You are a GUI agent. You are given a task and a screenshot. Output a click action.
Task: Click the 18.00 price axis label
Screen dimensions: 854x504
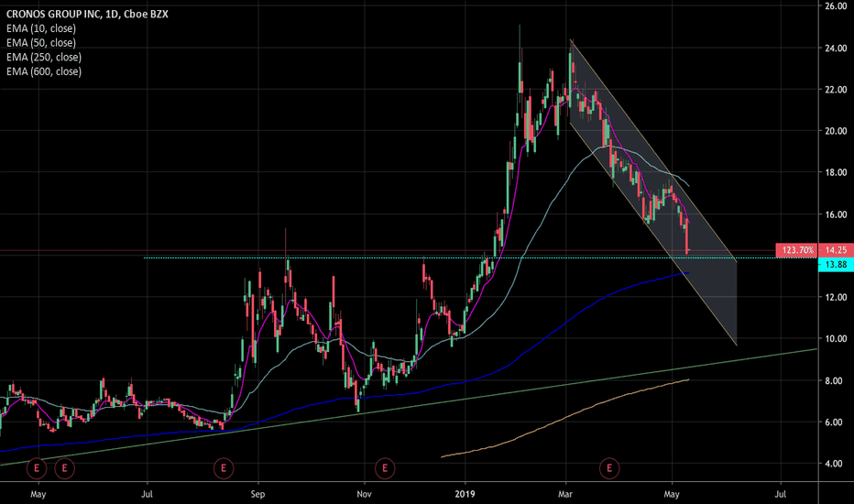836,172
